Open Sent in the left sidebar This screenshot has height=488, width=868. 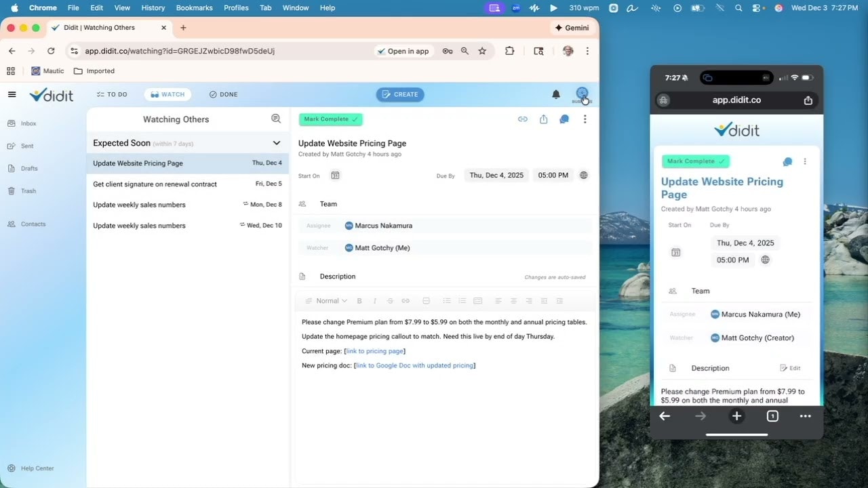pyautogui.click(x=20, y=146)
